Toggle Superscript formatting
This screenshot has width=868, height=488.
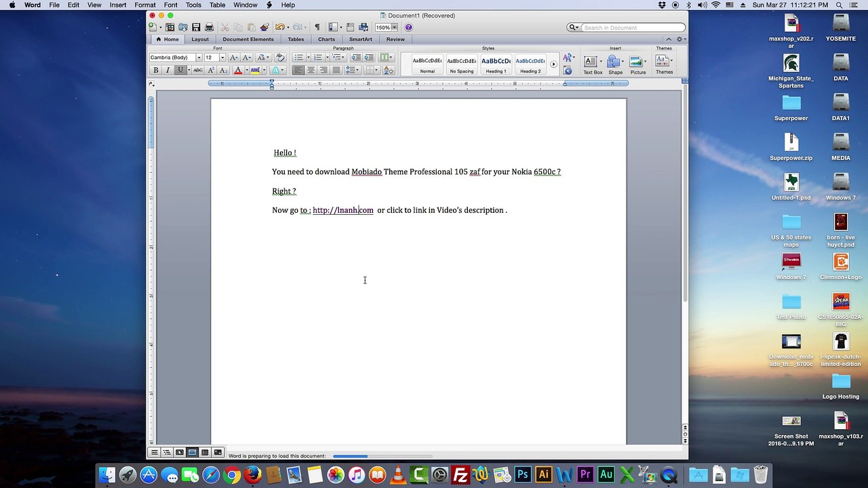(x=211, y=70)
